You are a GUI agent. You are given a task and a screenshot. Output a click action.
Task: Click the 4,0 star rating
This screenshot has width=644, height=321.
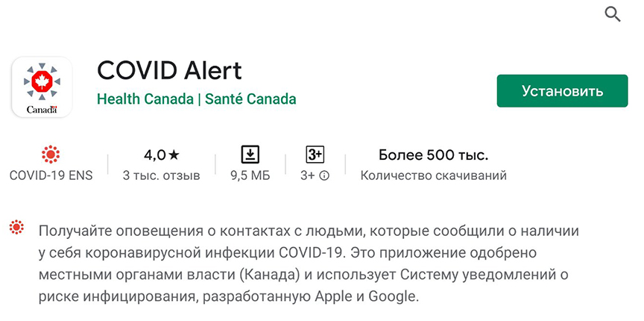161,155
